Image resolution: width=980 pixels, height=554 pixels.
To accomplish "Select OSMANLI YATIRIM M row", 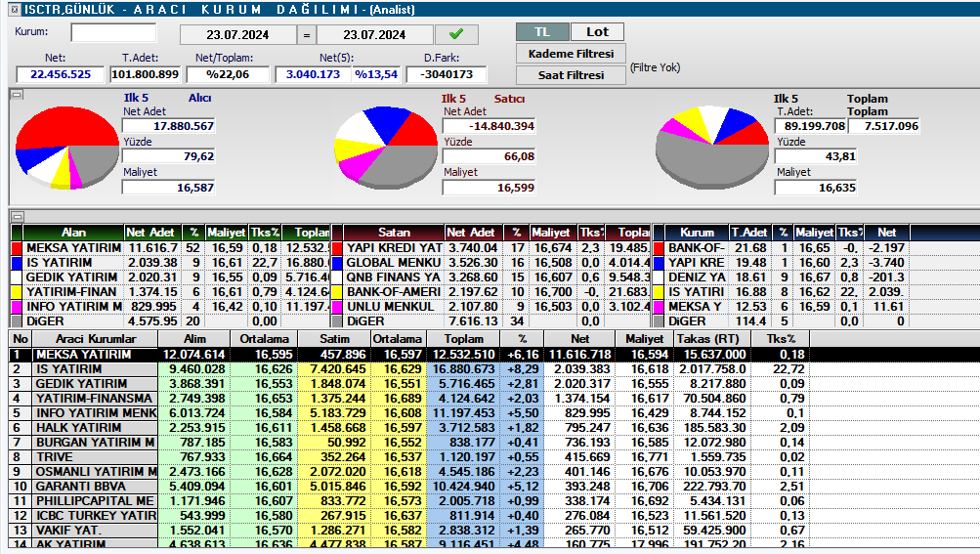I will (x=493, y=472).
